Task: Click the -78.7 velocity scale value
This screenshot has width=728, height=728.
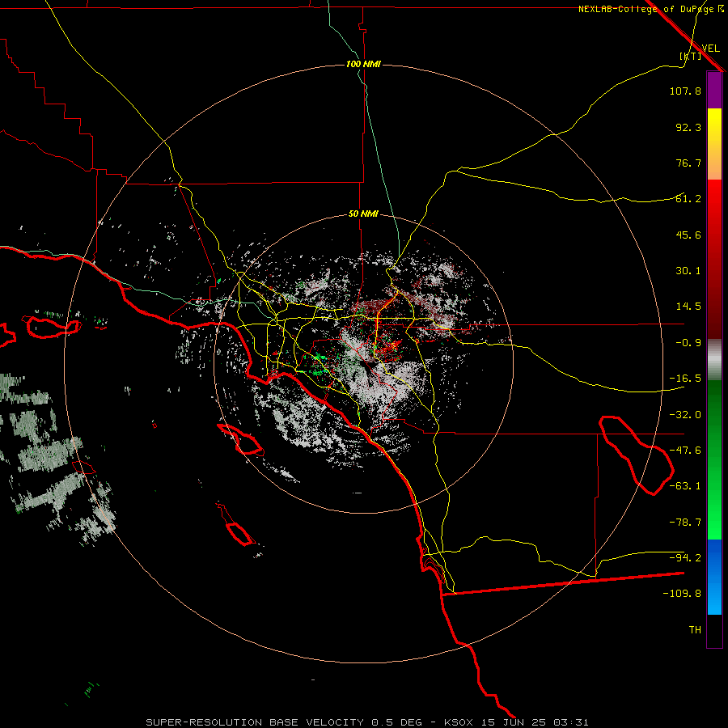Action: pyautogui.click(x=685, y=523)
